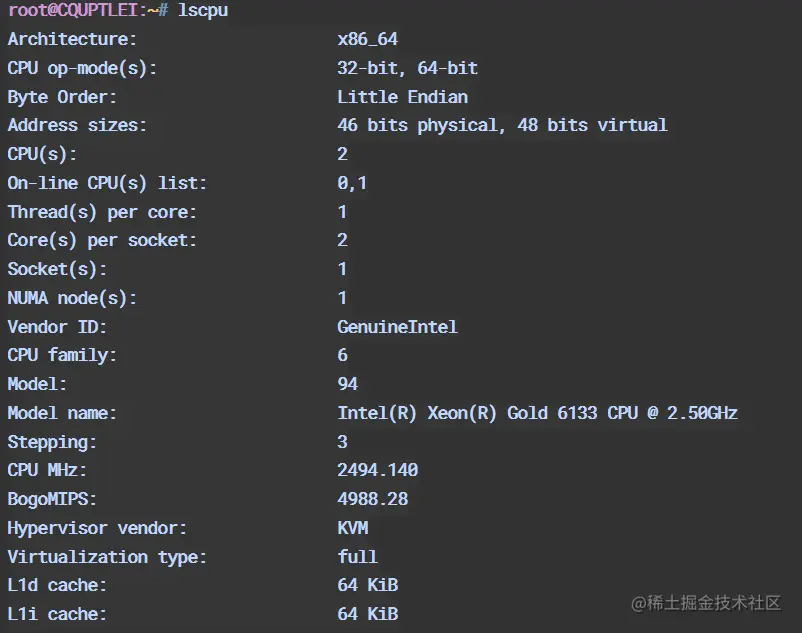Click the Core(s) per socket label
802x633 pixels.
102,240
